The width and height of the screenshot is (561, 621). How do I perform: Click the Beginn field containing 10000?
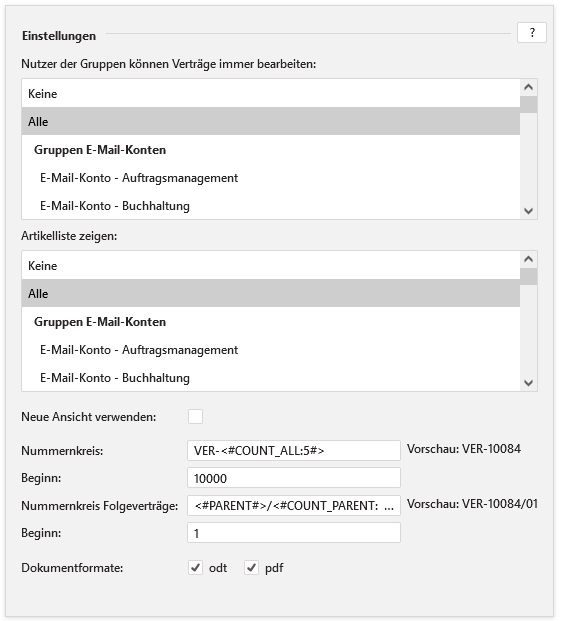pos(294,478)
